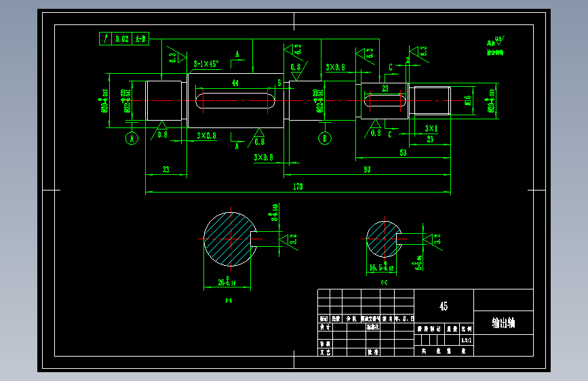Click the runout symbol in tolerance frame
The height and width of the screenshot is (381, 588).
106,39
